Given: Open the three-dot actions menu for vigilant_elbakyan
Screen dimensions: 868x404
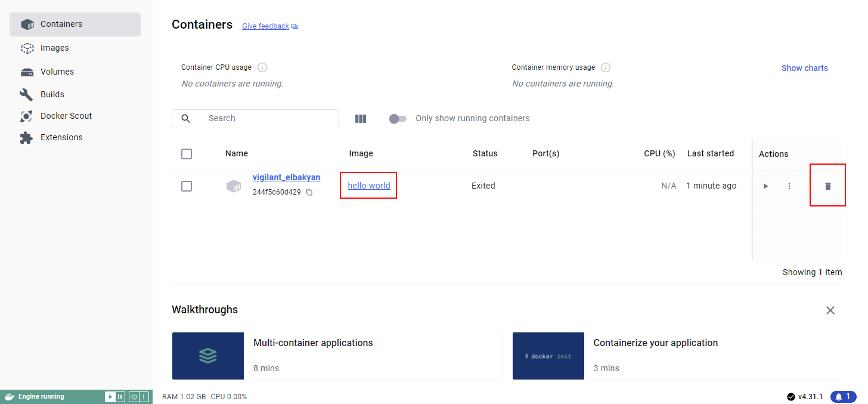Looking at the screenshot, I should pyautogui.click(x=789, y=186).
